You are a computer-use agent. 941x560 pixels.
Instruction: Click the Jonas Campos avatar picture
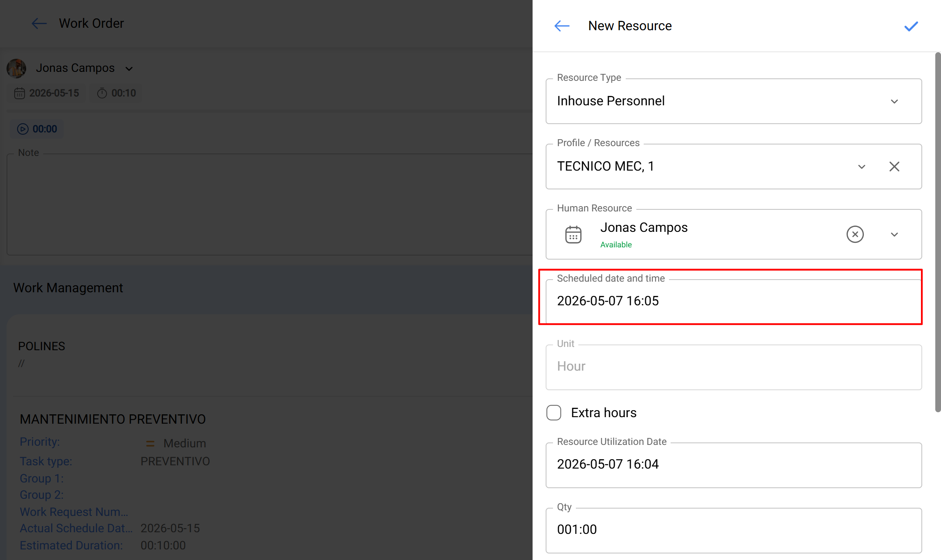tap(16, 68)
